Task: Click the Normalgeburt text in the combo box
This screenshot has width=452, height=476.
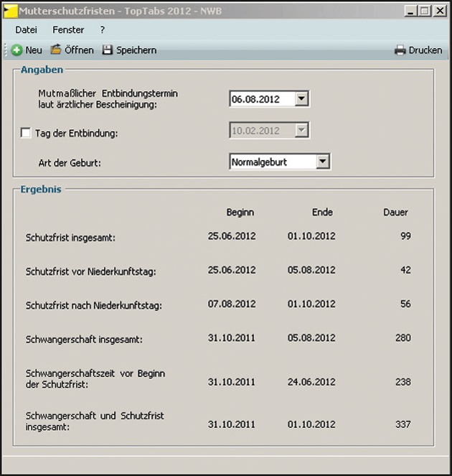Action: point(260,162)
